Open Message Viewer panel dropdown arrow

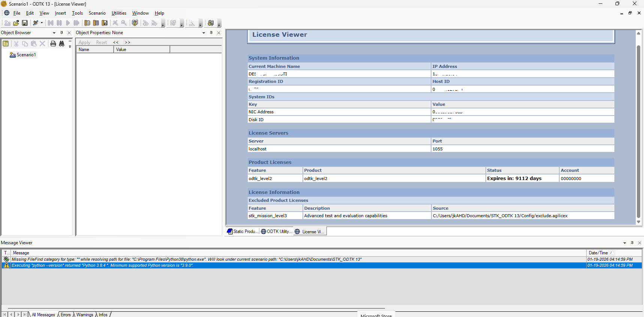click(625, 243)
